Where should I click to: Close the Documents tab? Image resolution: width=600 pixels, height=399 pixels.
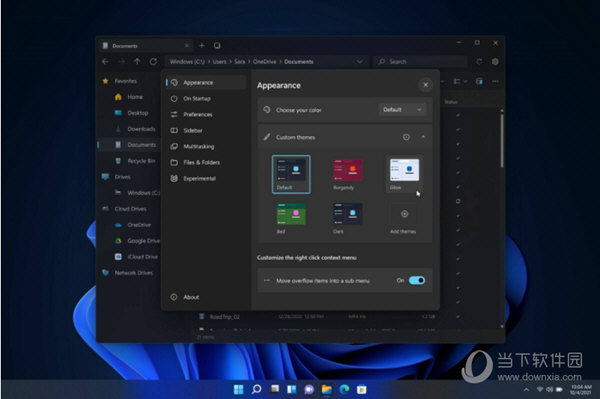(x=187, y=46)
